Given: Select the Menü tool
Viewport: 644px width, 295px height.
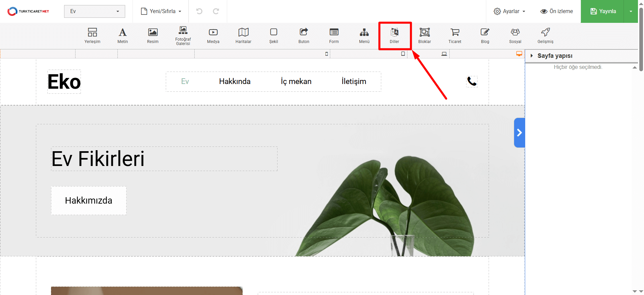Looking at the screenshot, I should point(364,36).
